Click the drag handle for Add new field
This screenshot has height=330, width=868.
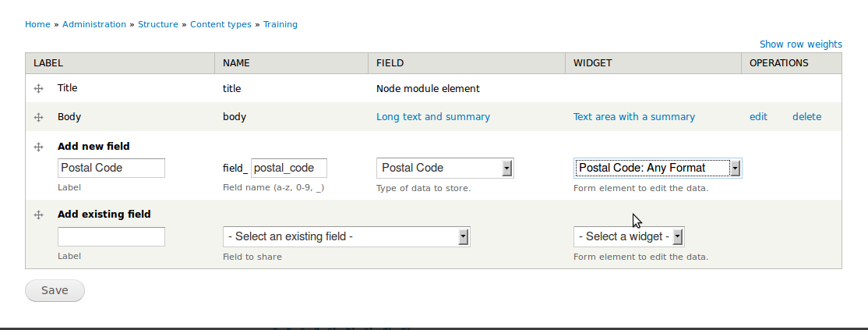(x=38, y=147)
